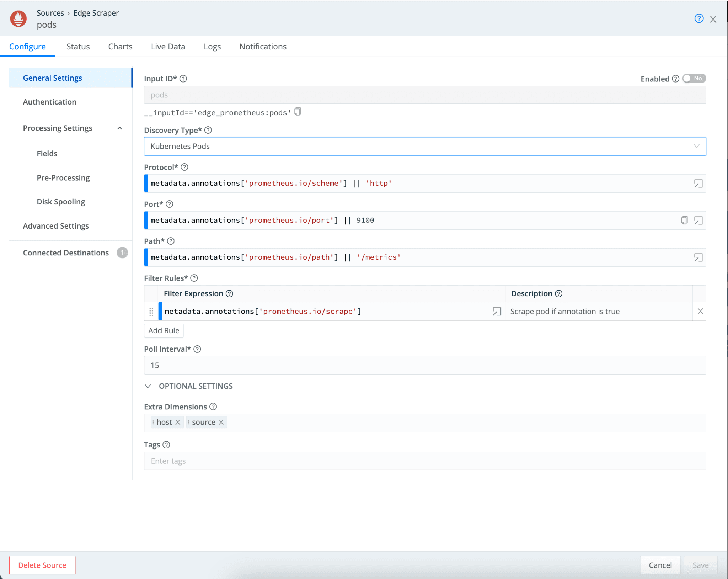Copy the Port expression value
The height and width of the screenshot is (579, 728).
point(684,221)
